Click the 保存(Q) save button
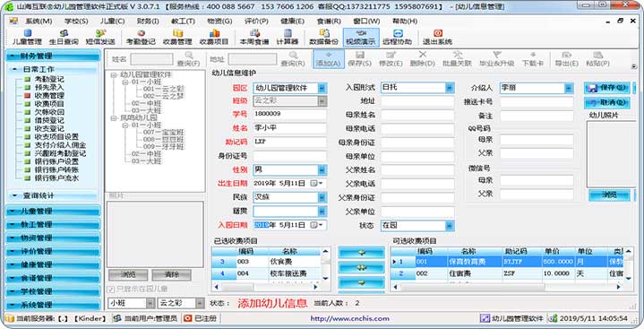The height and width of the screenshot is (329, 644). click(607, 88)
